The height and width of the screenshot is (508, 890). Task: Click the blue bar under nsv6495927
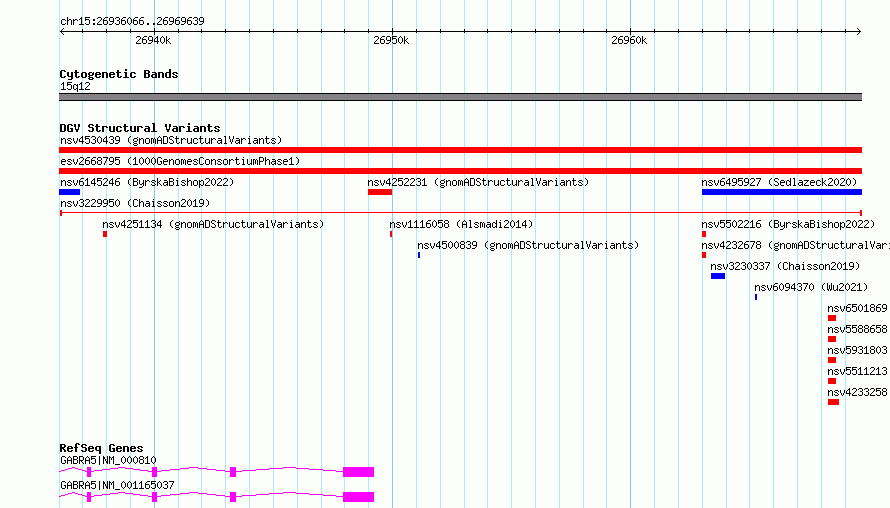click(782, 192)
